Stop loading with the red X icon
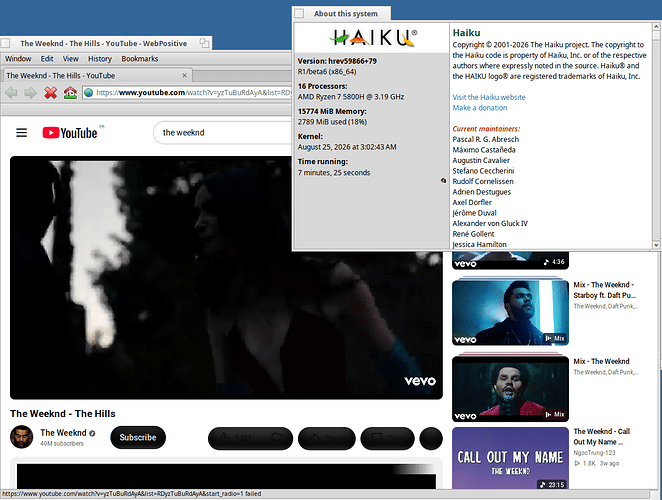This screenshot has height=500, width=662. 51,92
